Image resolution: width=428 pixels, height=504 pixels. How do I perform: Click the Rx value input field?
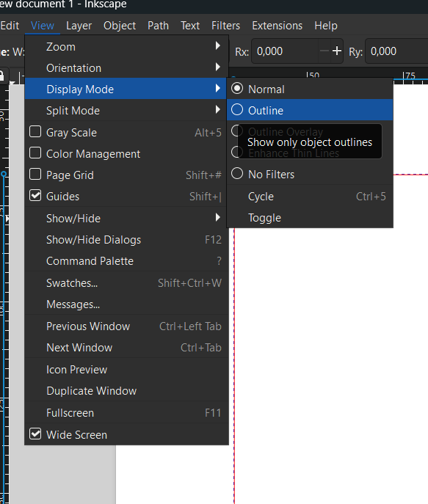click(x=285, y=51)
